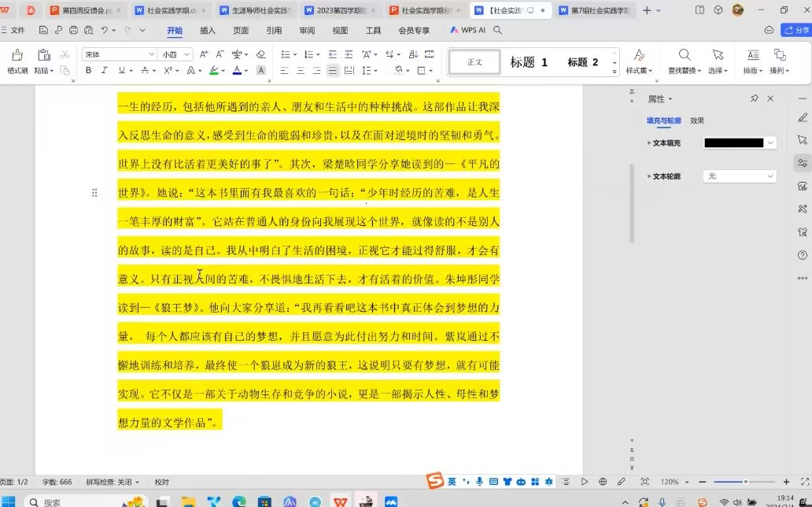Click the clear formatting eraser icon
The image size is (812, 507).
coord(261,54)
